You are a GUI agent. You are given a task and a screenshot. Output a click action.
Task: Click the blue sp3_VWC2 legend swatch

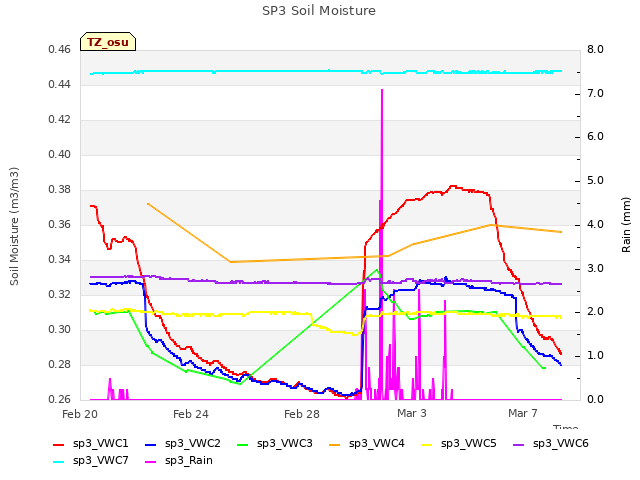[151, 445]
